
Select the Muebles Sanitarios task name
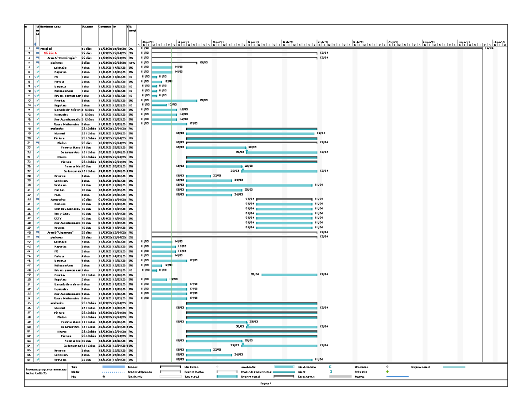[67, 208]
